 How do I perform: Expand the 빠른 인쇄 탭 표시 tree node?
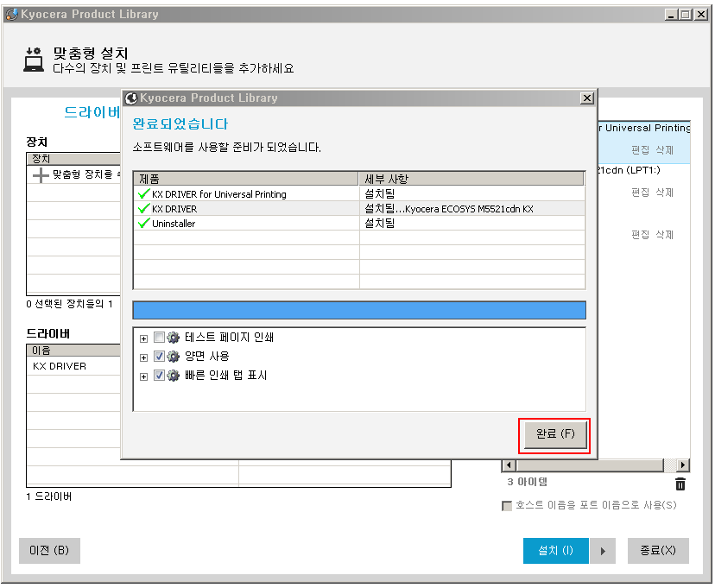(x=143, y=376)
